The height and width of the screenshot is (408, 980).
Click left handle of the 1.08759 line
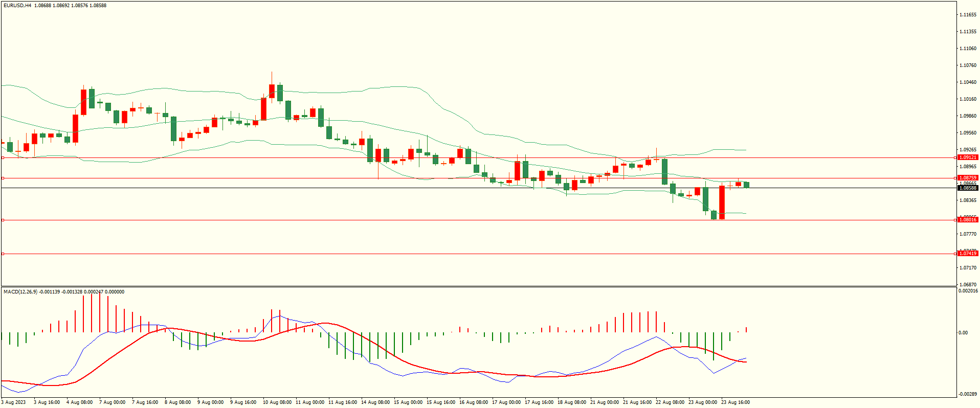[3, 178]
